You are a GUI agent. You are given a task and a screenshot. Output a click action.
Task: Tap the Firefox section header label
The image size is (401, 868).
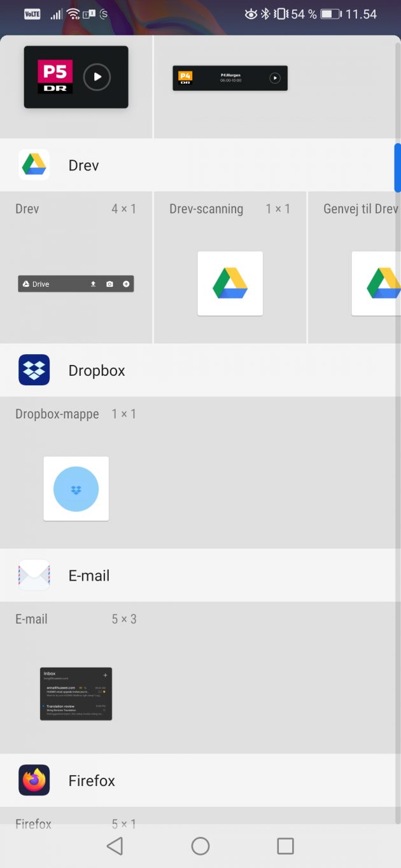click(x=92, y=781)
